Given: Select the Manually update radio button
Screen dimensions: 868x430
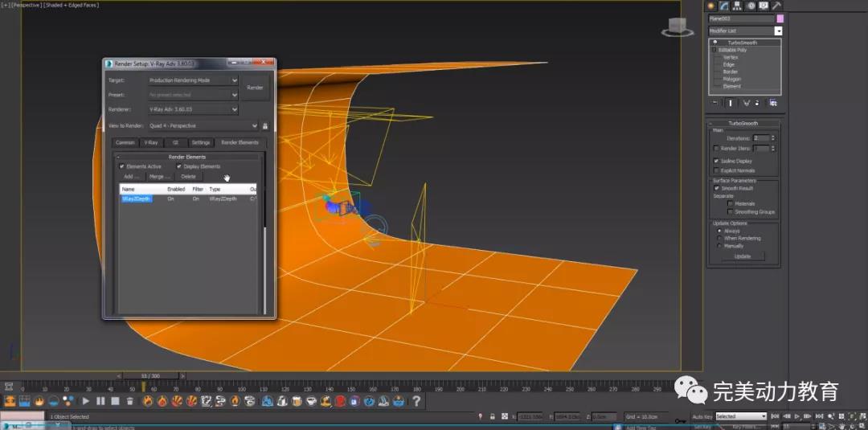Looking at the screenshot, I should coord(719,246).
